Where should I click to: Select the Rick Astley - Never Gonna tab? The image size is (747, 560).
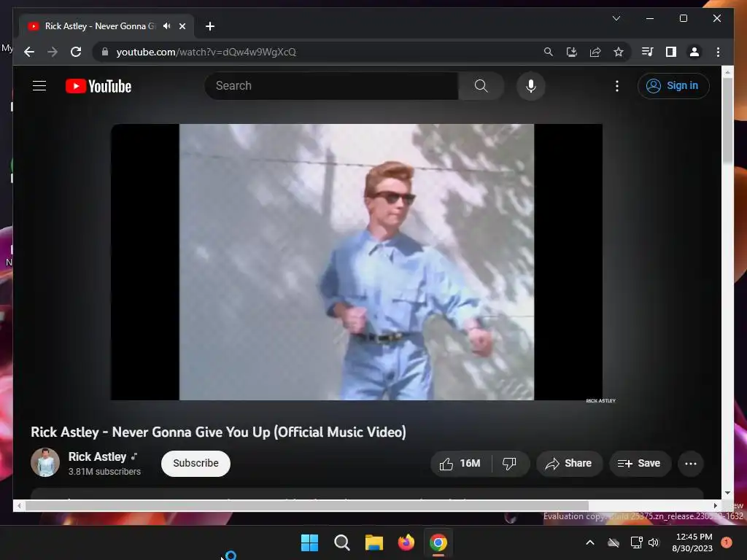click(100, 26)
